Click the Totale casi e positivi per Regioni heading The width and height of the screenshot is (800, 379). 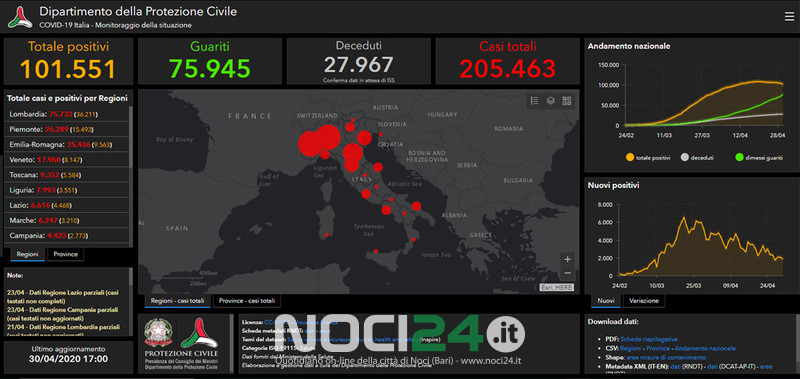tap(68, 98)
